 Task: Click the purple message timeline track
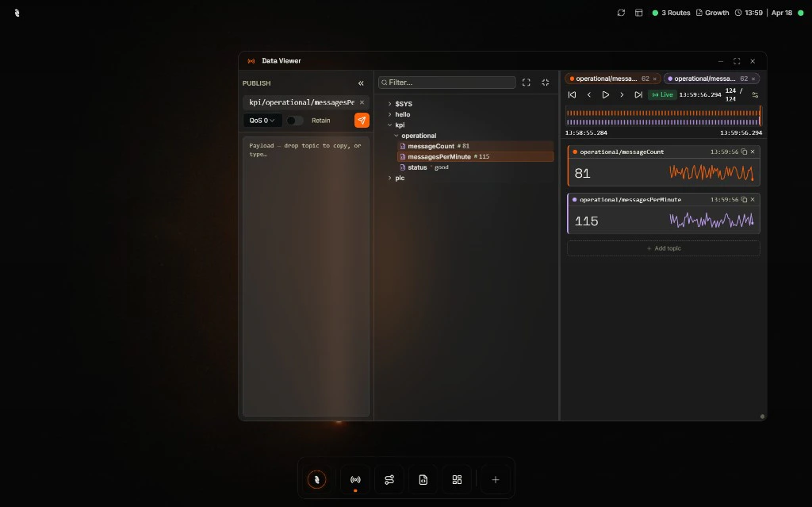point(663,122)
